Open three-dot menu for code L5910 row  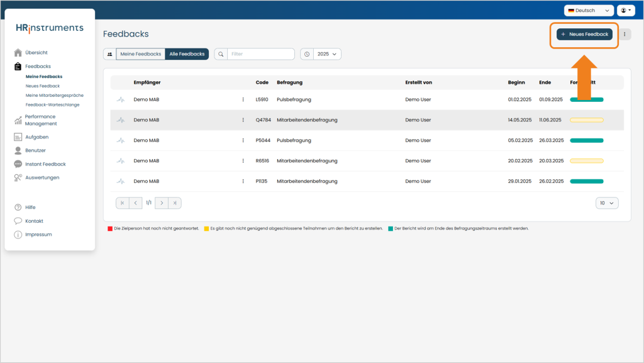243,100
